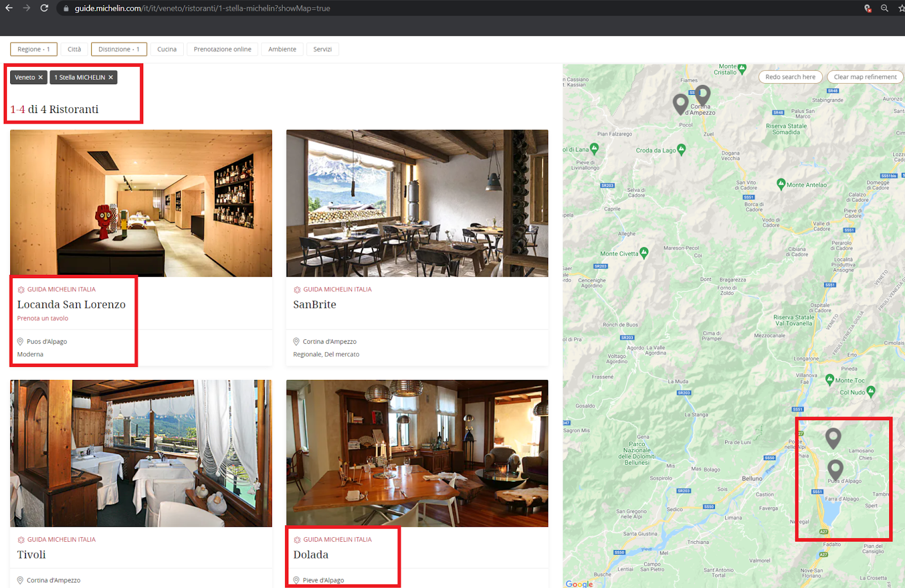Open the Cucina filter
The height and width of the screenshot is (588, 905).
pos(167,49)
